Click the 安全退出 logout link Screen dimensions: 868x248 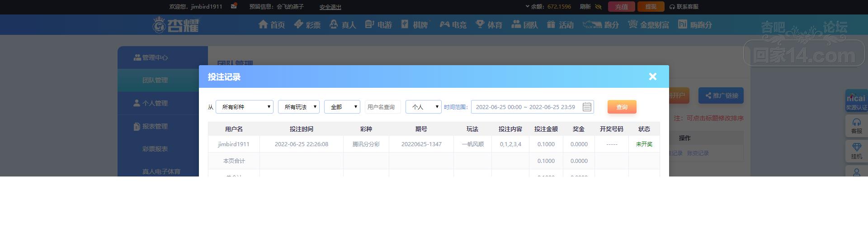[330, 7]
